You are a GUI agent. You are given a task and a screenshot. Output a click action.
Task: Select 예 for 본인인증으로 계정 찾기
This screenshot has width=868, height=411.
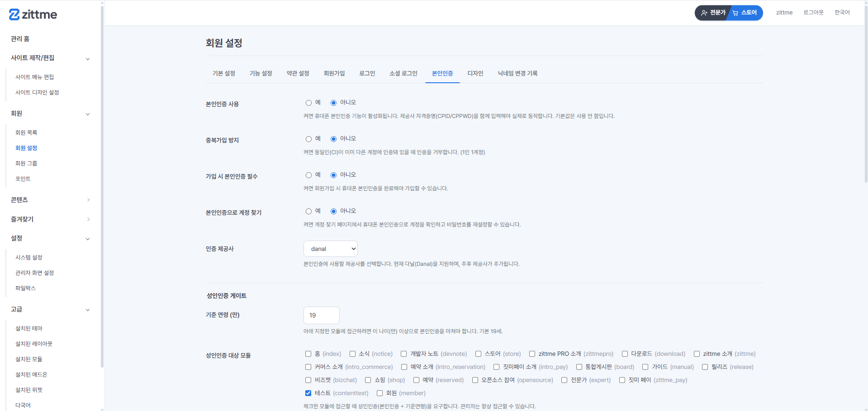[x=308, y=211]
